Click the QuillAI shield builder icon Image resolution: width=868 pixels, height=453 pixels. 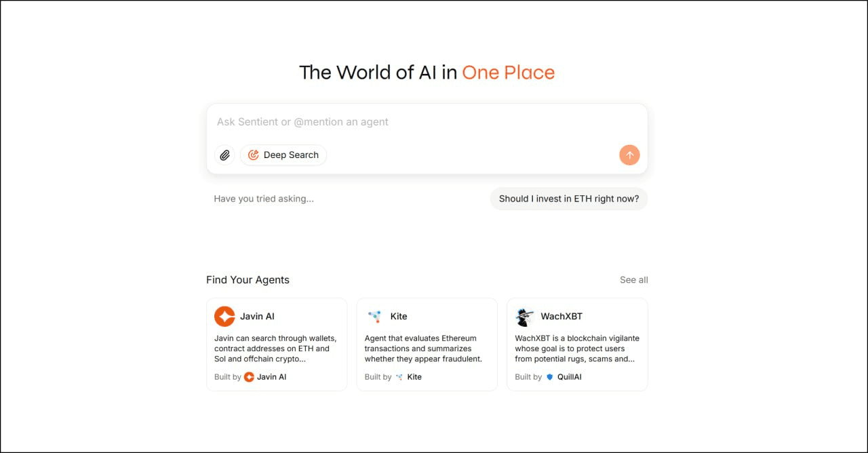click(x=549, y=377)
